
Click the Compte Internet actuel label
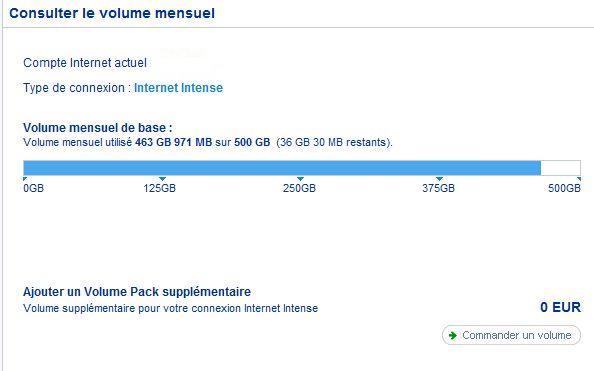tap(85, 63)
